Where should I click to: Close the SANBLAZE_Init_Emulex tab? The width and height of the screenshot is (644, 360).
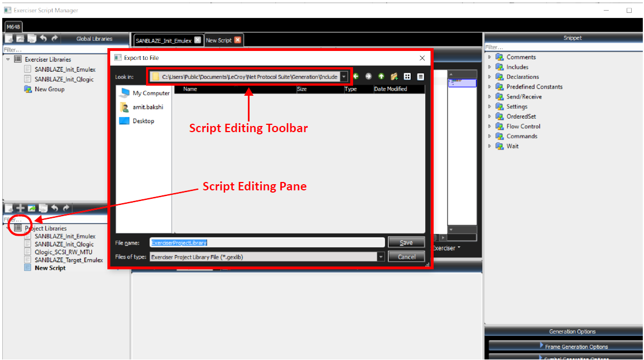pyautogui.click(x=198, y=40)
